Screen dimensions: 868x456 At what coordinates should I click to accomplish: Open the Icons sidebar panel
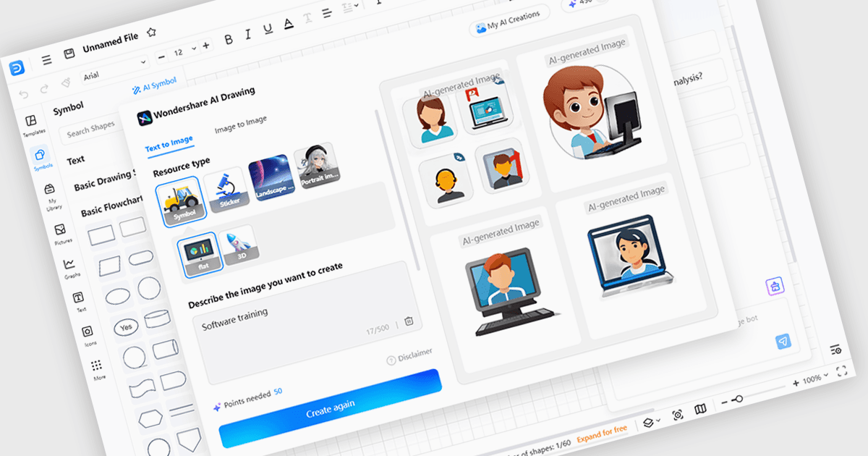pyautogui.click(x=88, y=334)
